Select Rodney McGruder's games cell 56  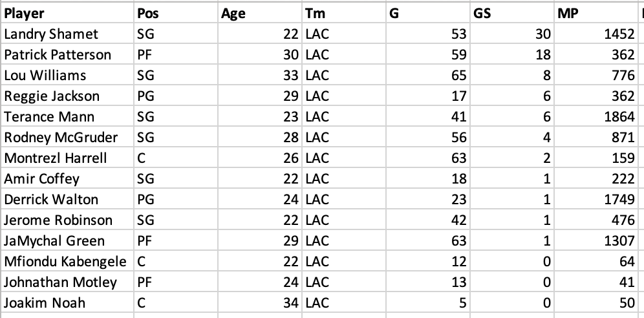tap(427, 137)
